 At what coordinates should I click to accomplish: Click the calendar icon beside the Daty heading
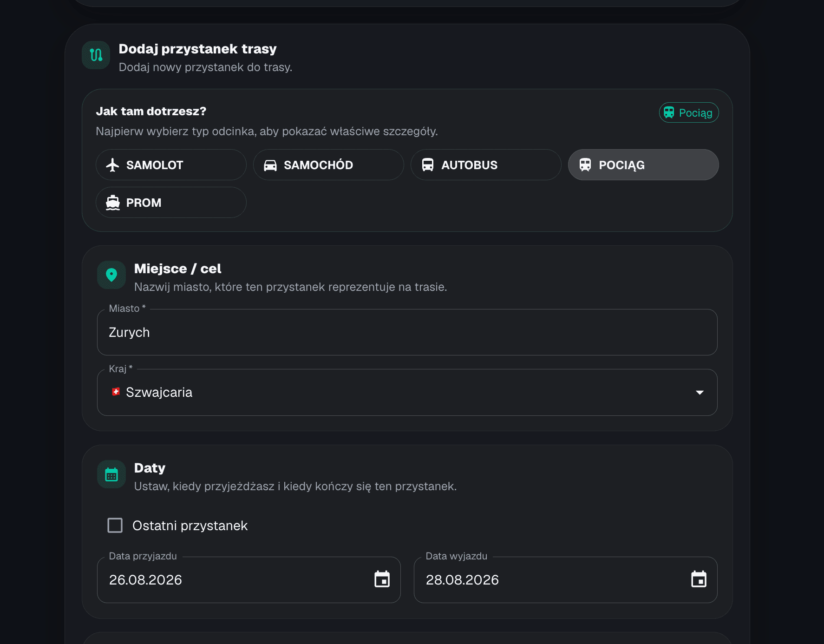111,474
